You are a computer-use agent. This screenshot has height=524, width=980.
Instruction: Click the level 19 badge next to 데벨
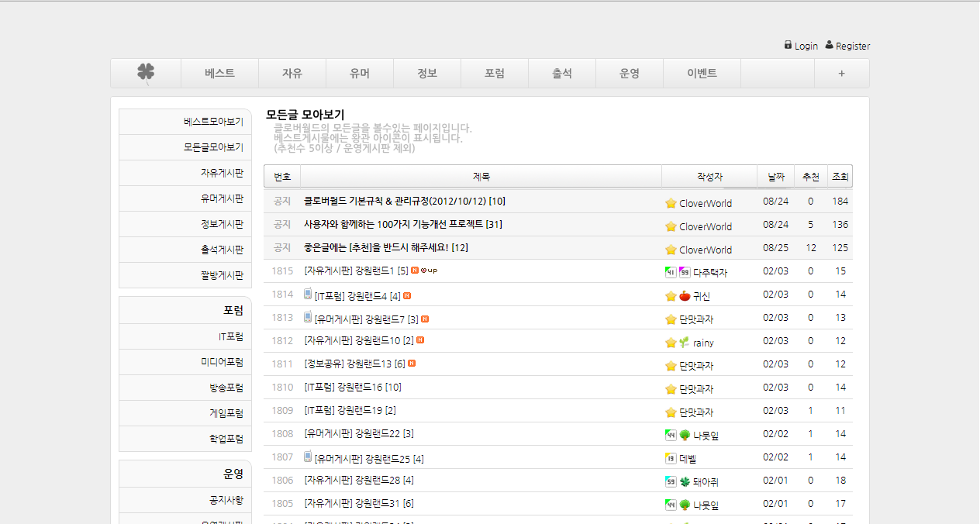pos(671,459)
